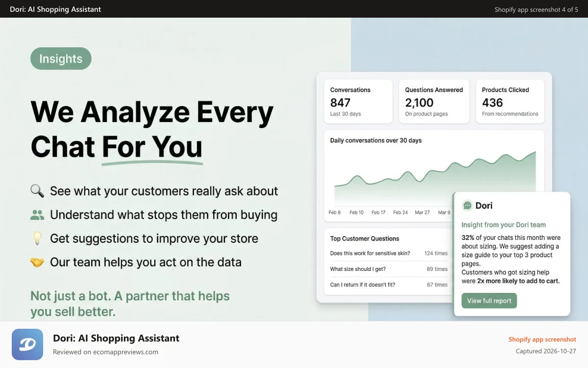The image size is (588, 368).
Task: Click "Get suggestions to improve your store"
Action: click(x=154, y=238)
